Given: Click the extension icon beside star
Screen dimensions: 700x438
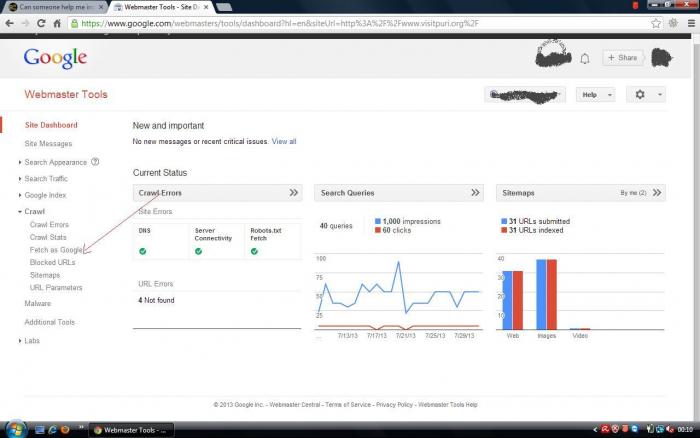Looking at the screenshot, I should (673, 23).
